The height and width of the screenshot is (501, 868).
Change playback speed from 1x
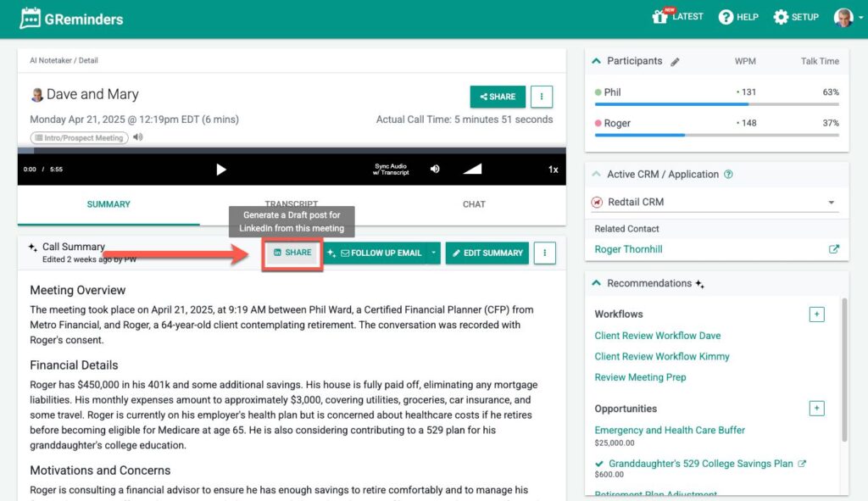553,170
